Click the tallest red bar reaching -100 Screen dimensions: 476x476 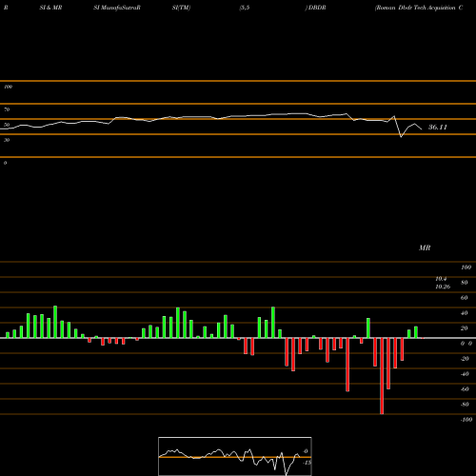(382, 376)
